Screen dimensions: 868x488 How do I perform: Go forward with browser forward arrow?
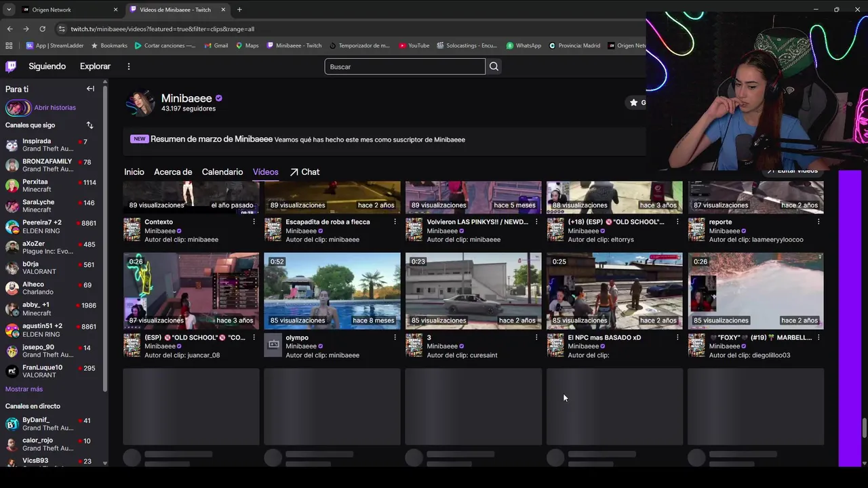[26, 29]
